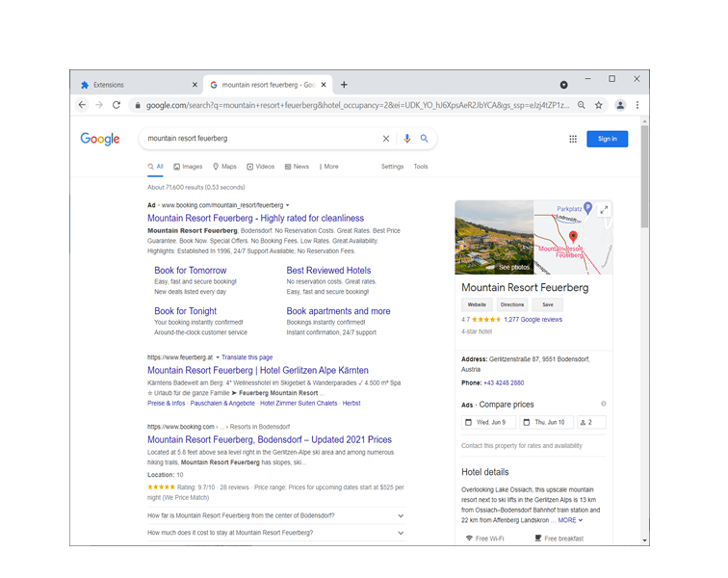Open the Pauschalen & Angebote sitelink
This screenshot has width=728, height=578.
[x=222, y=404]
